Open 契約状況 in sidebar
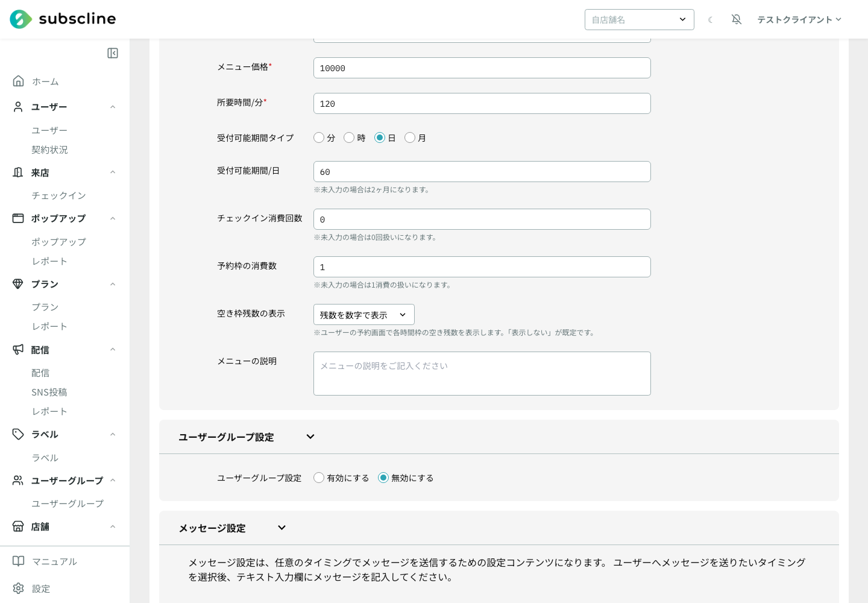Image resolution: width=868 pixels, height=603 pixels. [49, 150]
